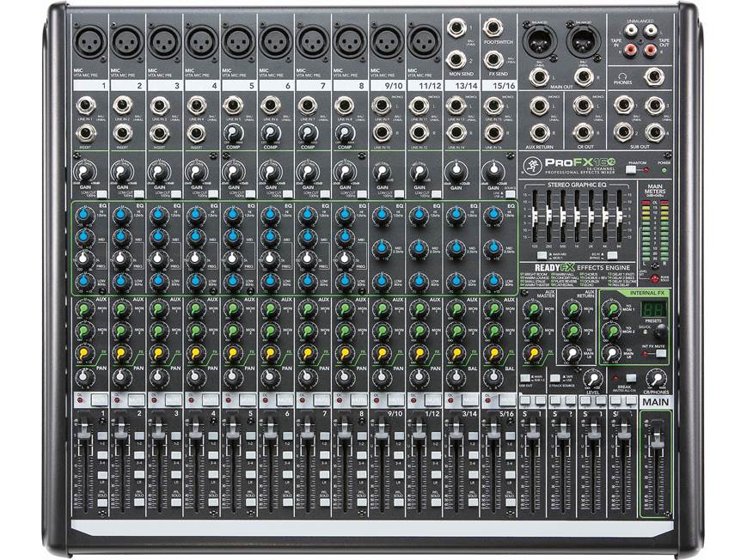Viewport: 747px width, 560px height.
Task: Enable the PHANTOM power switch
Action: point(630,169)
